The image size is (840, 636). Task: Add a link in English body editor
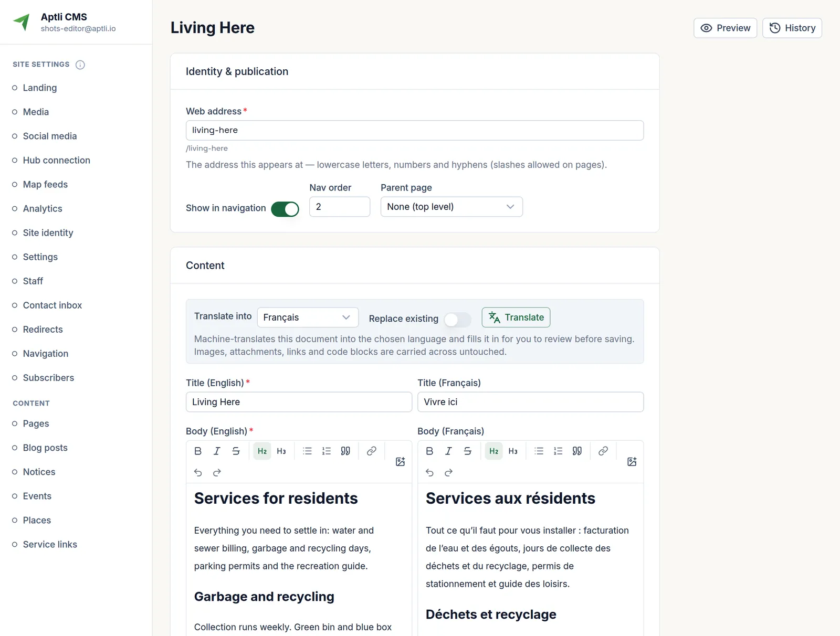tap(372, 451)
